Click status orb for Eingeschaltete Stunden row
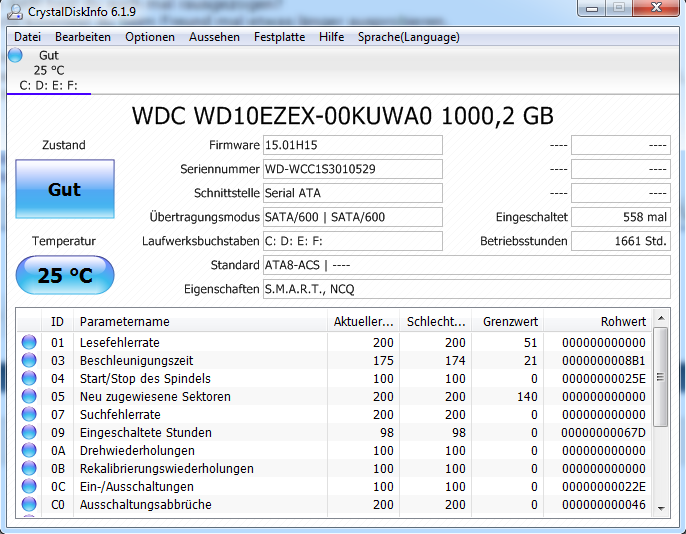 coord(29,432)
